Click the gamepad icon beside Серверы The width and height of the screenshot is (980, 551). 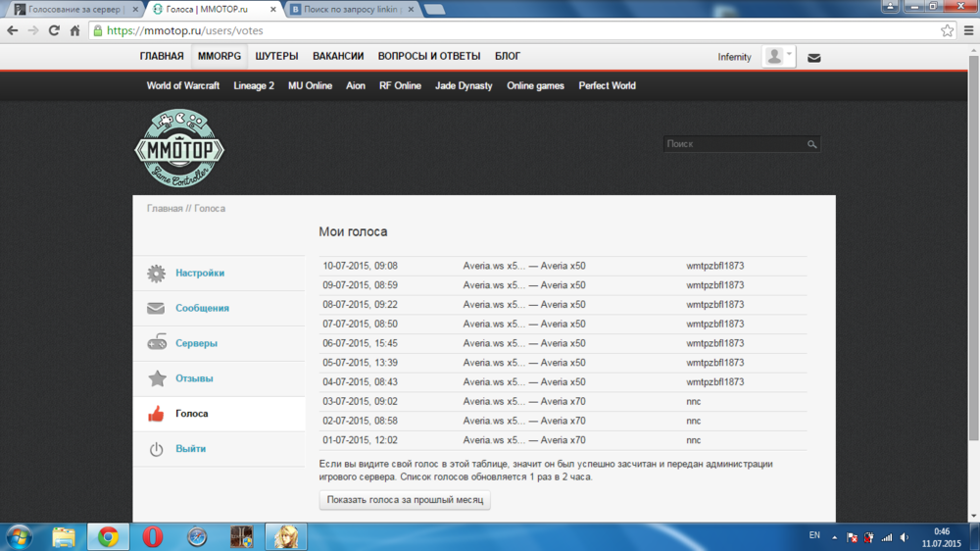coord(157,343)
